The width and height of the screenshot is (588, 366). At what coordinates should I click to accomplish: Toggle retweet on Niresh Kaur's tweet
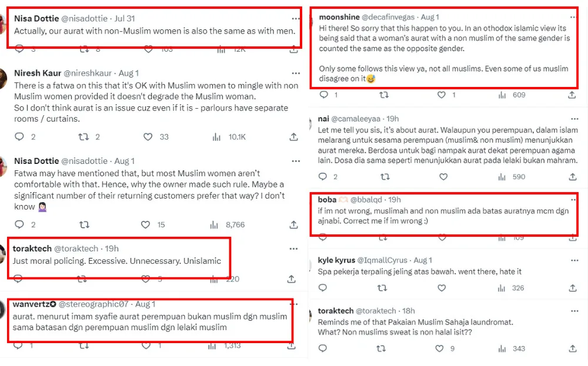(x=83, y=137)
